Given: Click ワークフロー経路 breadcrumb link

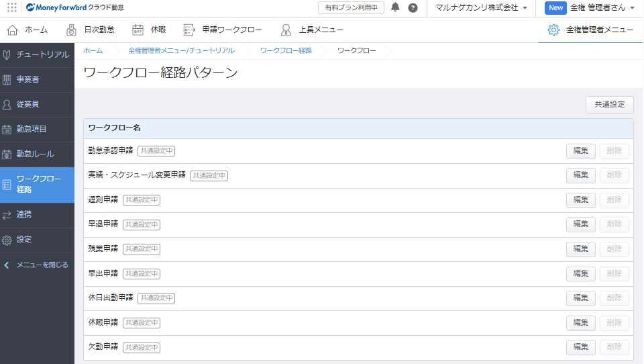Looking at the screenshot, I should [286, 51].
